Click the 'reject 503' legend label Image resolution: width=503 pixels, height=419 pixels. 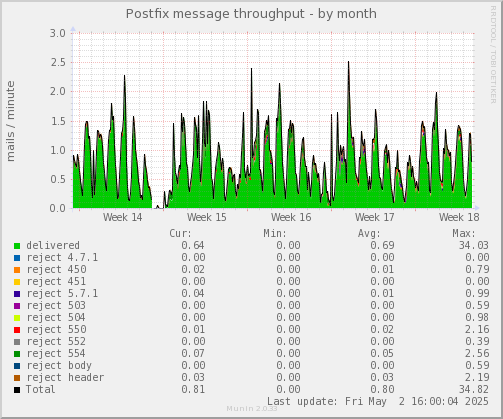pos(56,306)
